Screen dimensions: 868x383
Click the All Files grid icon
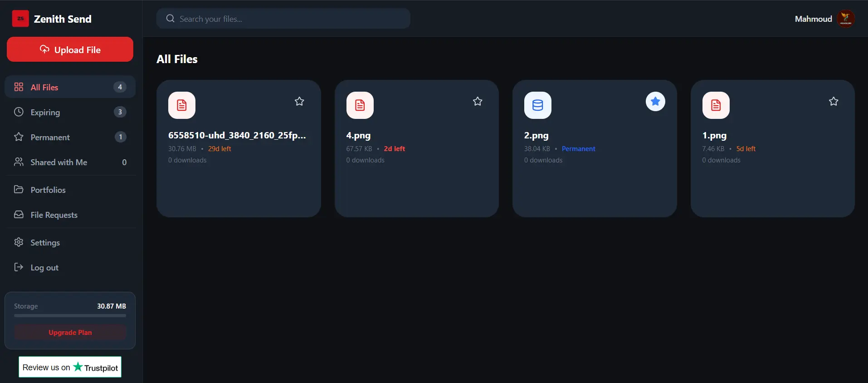19,87
